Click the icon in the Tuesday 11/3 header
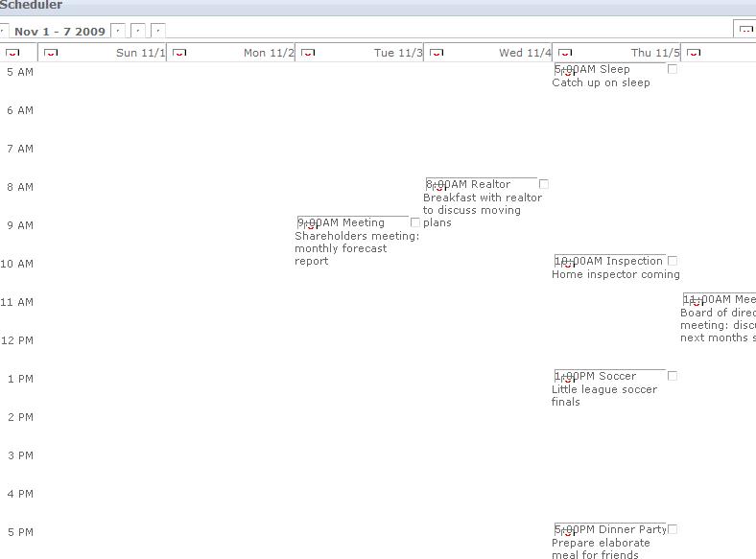 pos(308,53)
